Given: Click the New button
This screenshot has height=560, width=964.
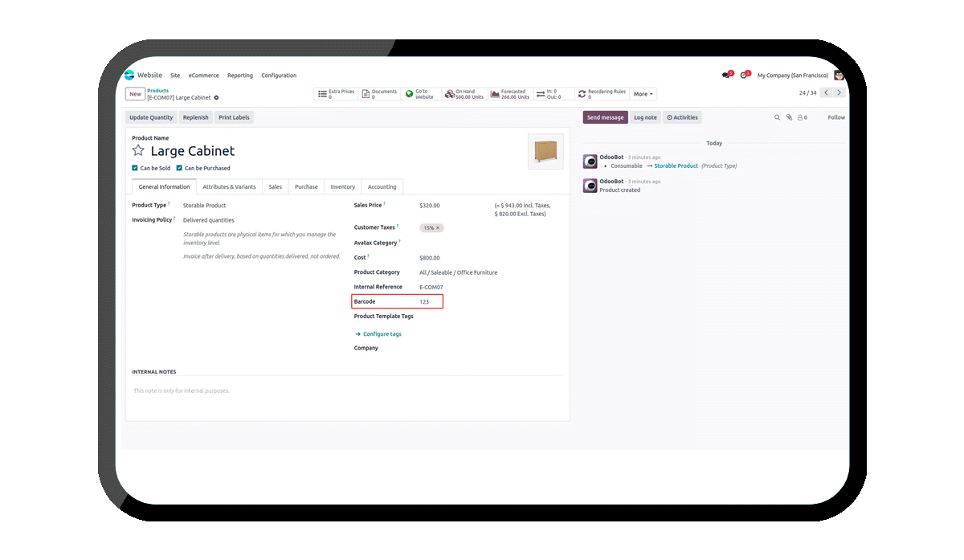Looking at the screenshot, I should tap(135, 94).
